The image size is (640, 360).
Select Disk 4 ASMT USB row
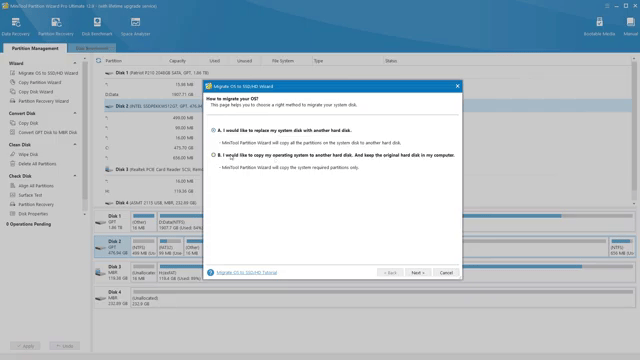(151, 203)
